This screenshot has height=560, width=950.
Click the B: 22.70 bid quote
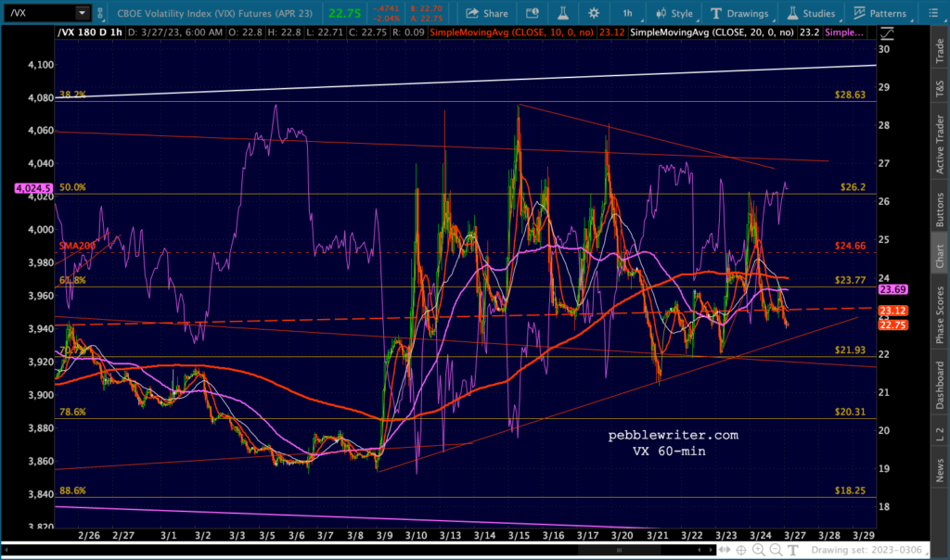pyautogui.click(x=426, y=8)
